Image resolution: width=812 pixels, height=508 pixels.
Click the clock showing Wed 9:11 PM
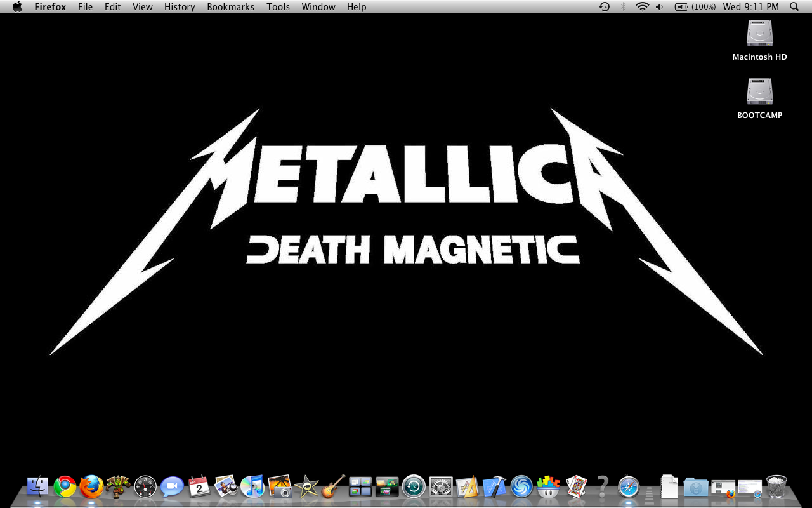[750, 6]
